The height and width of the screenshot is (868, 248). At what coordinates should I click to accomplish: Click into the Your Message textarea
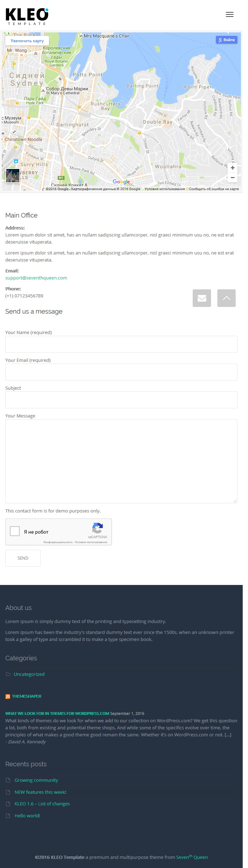point(121,461)
